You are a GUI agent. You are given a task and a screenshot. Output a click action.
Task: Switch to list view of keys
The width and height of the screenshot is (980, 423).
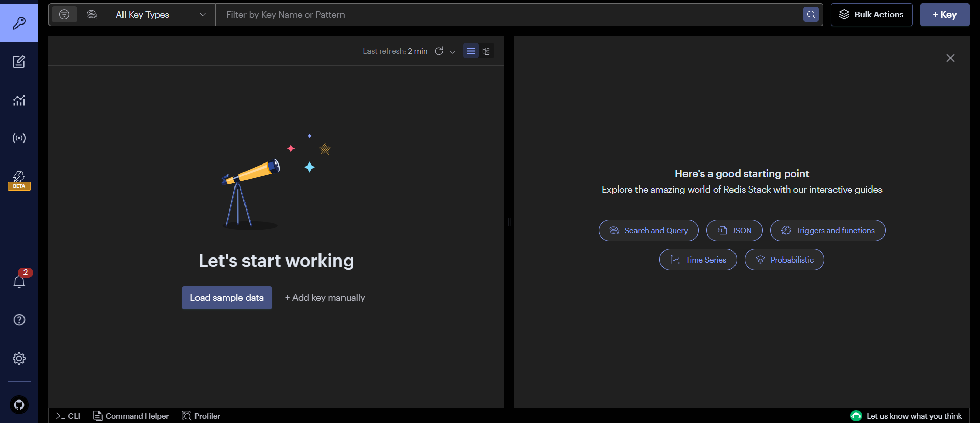click(x=471, y=51)
